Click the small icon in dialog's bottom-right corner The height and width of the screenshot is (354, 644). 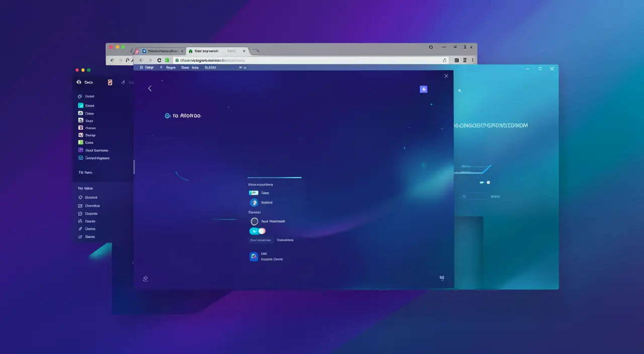tap(442, 277)
